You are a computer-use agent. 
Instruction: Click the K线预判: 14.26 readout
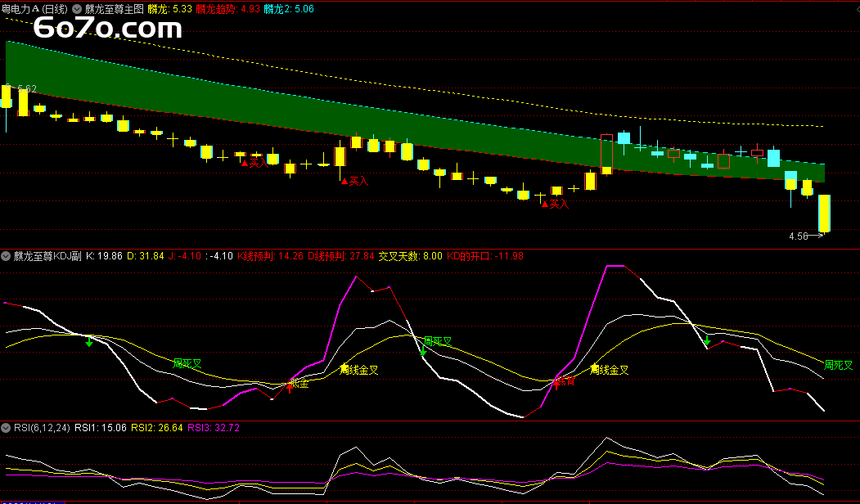270,255
